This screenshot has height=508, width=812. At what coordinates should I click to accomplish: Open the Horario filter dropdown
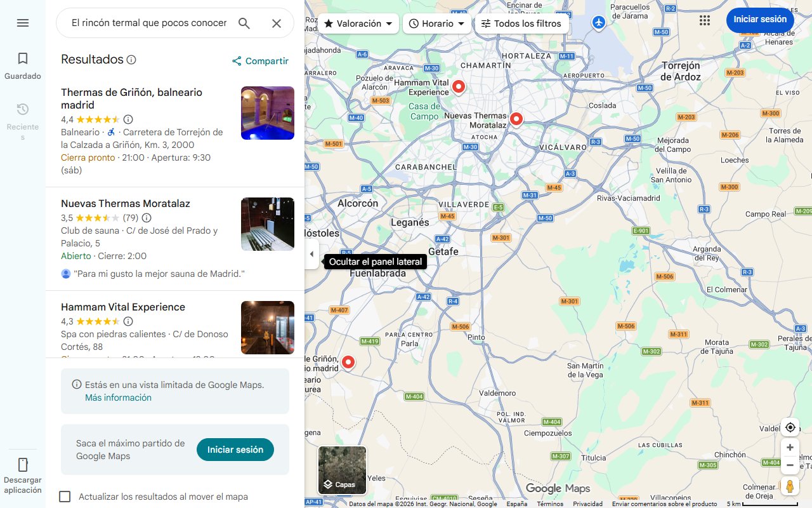click(436, 23)
